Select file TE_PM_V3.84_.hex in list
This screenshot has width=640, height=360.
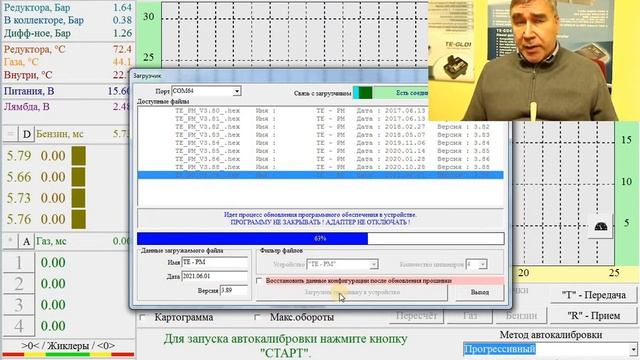[x=320, y=143]
